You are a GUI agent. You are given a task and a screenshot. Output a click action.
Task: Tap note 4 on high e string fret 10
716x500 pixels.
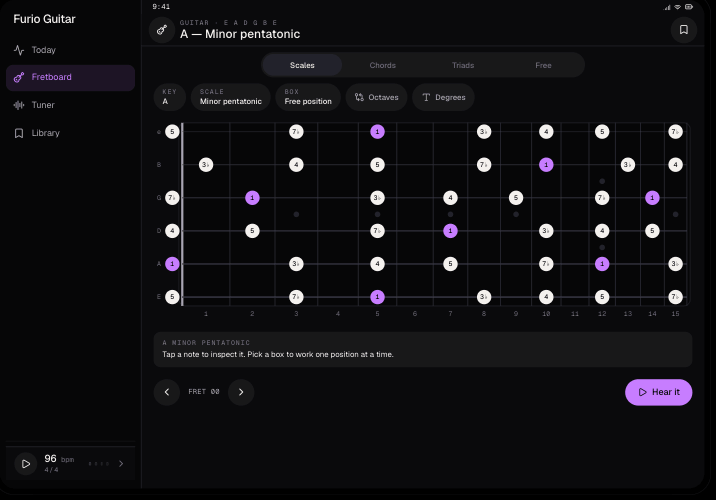tap(546, 132)
